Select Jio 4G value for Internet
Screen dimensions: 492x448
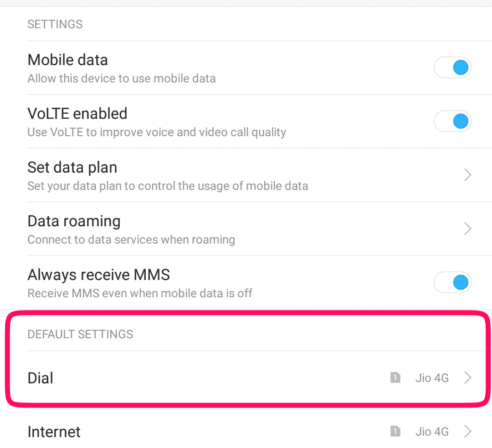click(x=432, y=432)
